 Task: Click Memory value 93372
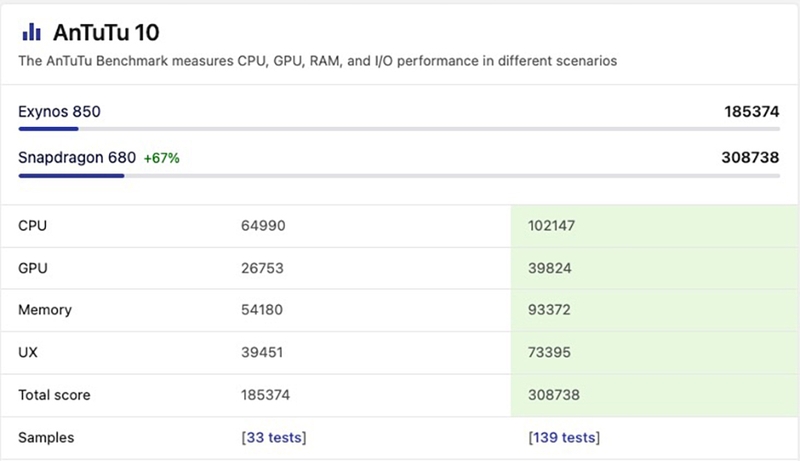[549, 310]
